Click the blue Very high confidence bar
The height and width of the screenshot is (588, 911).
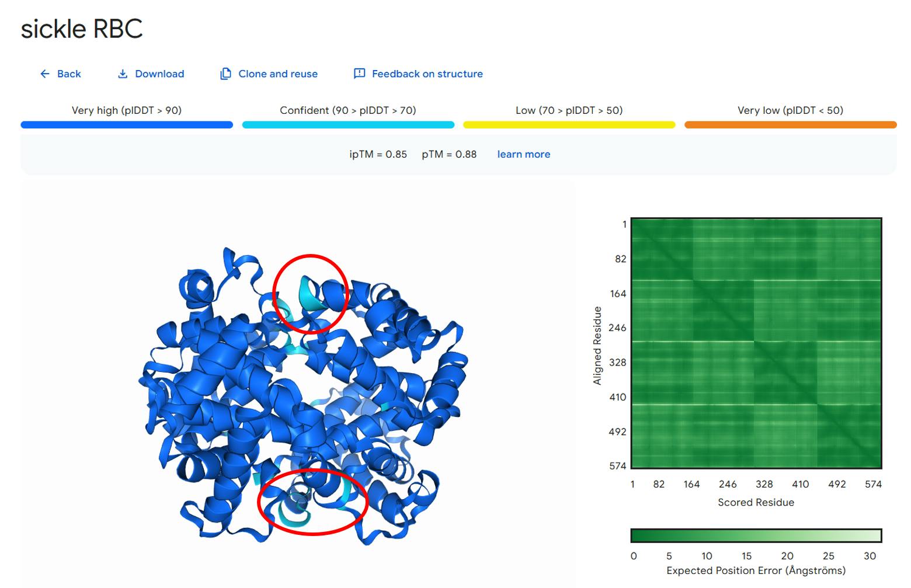click(x=127, y=124)
